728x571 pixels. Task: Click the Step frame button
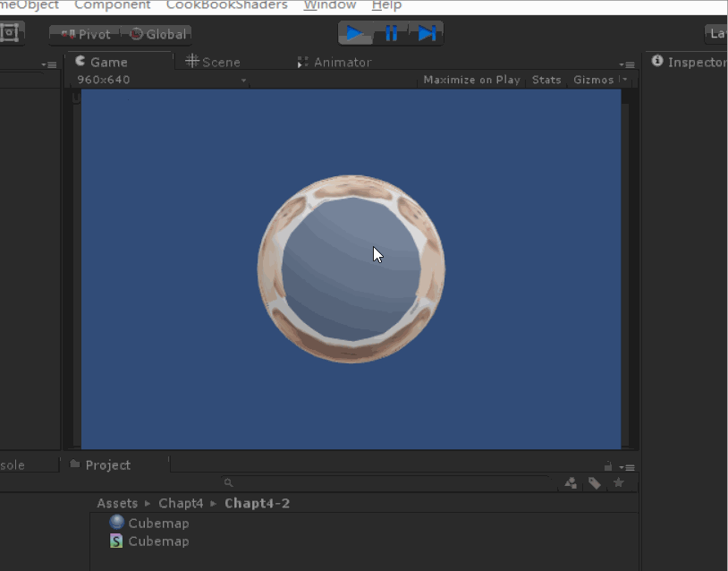point(427,33)
